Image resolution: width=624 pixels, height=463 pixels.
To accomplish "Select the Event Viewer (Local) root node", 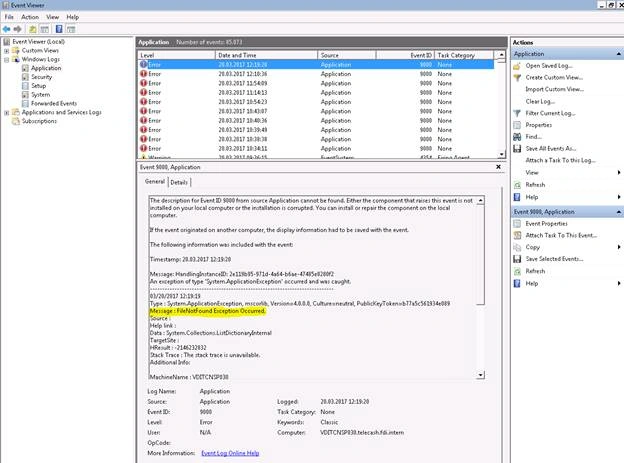I will [x=38, y=41].
